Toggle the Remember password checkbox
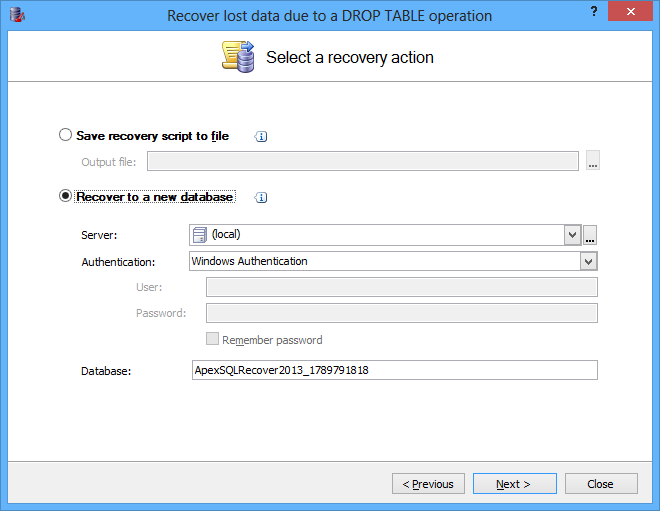 (x=212, y=339)
